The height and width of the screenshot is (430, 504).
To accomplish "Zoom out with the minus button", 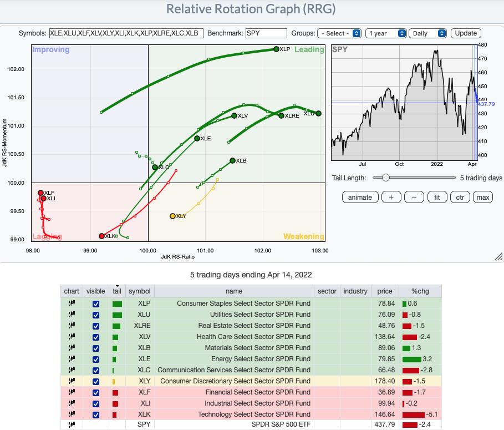I will (414, 197).
